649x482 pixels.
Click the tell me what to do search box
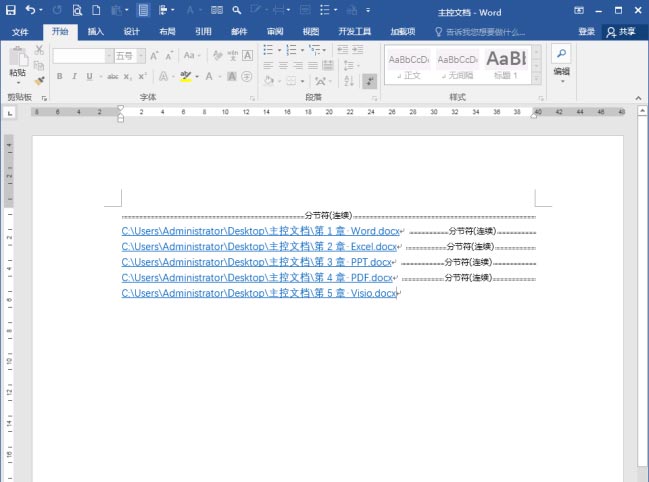pyautogui.click(x=480, y=32)
